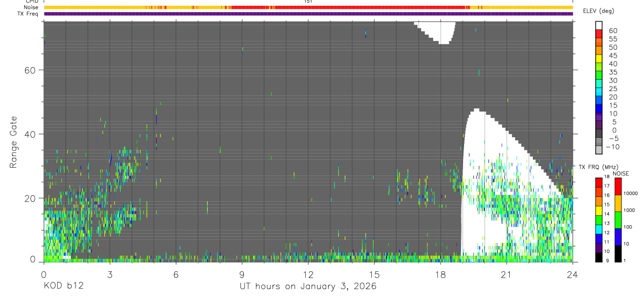Image resolution: width=644 pixels, height=297 pixels.
Task: Click the 'Range Gate' y-axis title
Action: [14, 141]
